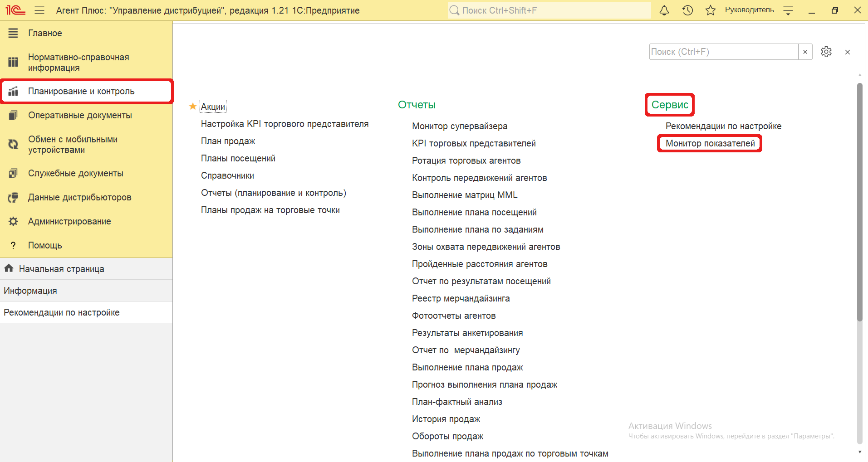Open Планы посещений link
This screenshot has width=868, height=462.
[x=238, y=158]
